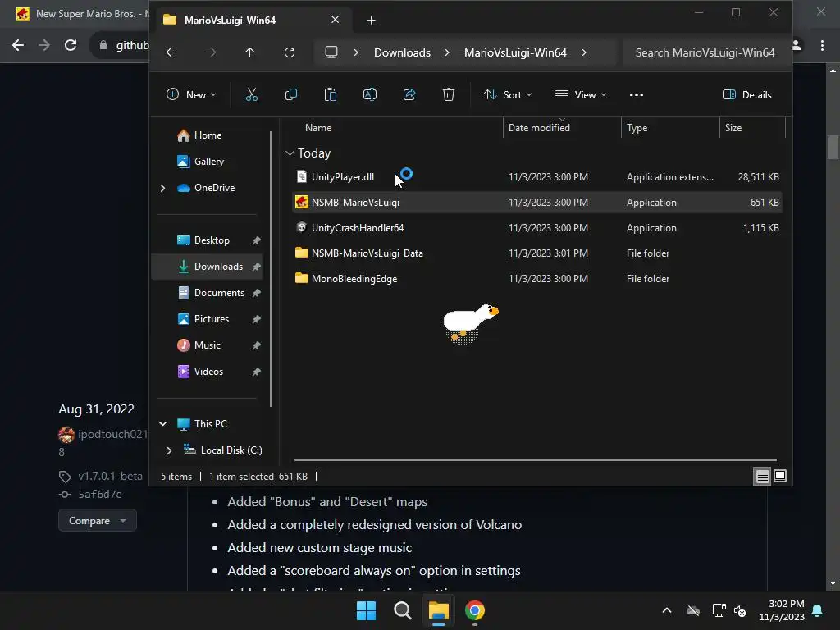This screenshot has width=840, height=630.
Task: Click the PC monitor icon in address bar
Action: coord(331,52)
